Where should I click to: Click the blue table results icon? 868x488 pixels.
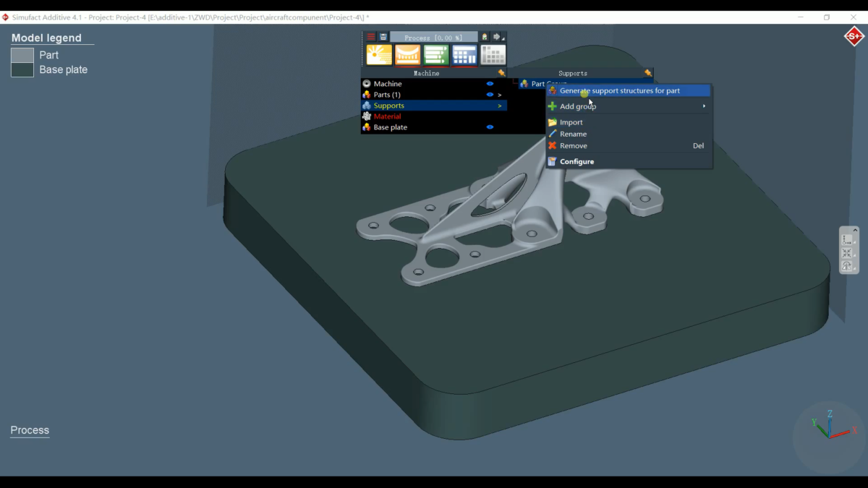click(x=464, y=55)
